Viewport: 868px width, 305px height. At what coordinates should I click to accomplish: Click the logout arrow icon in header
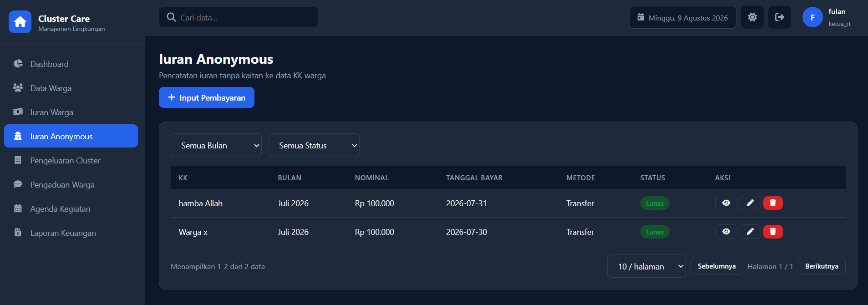tap(780, 17)
